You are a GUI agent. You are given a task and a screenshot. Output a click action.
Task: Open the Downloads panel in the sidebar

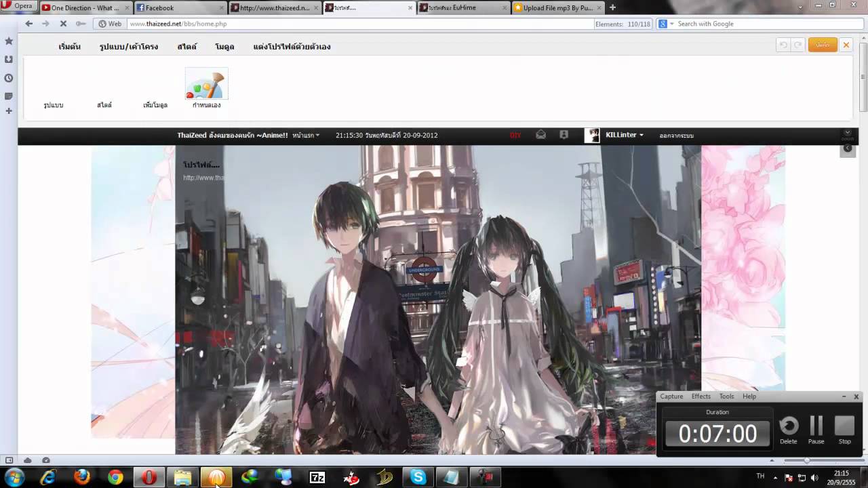coord(9,59)
